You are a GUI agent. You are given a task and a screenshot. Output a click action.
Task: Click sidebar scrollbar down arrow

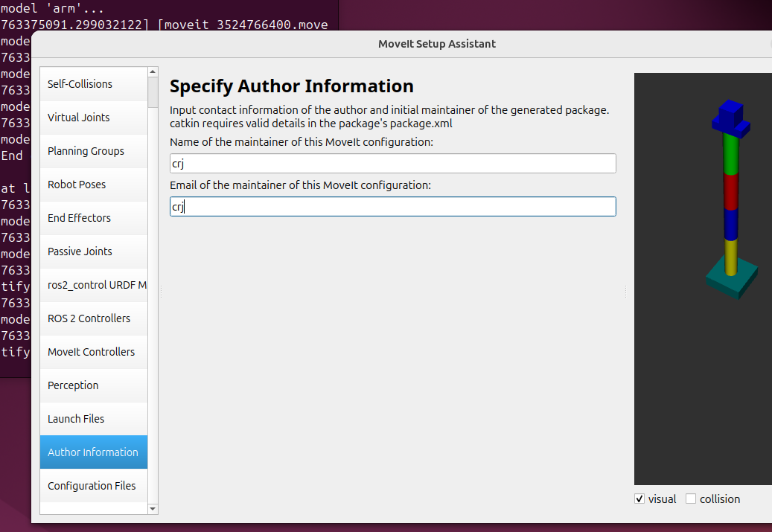pos(153,509)
